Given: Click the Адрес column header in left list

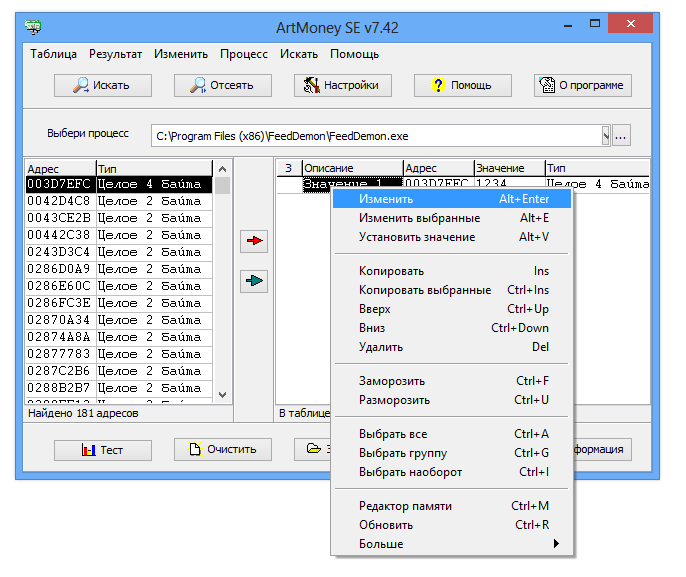Looking at the screenshot, I should [60, 168].
